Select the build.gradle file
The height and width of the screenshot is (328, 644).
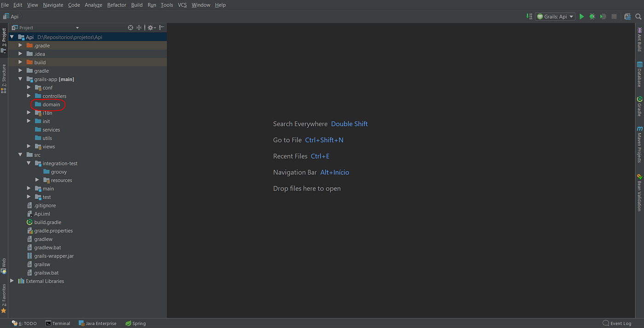[47, 222]
